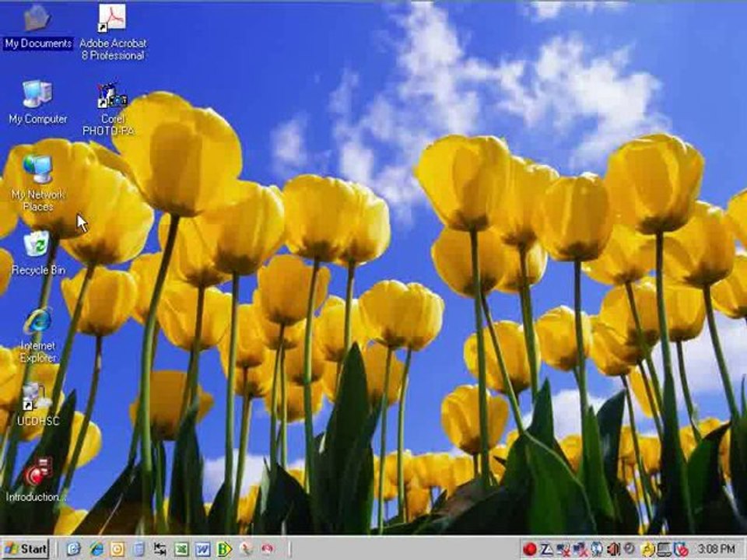Click the red record tray icon
Image resolution: width=747 pixels, height=560 pixels.
pos(529,550)
